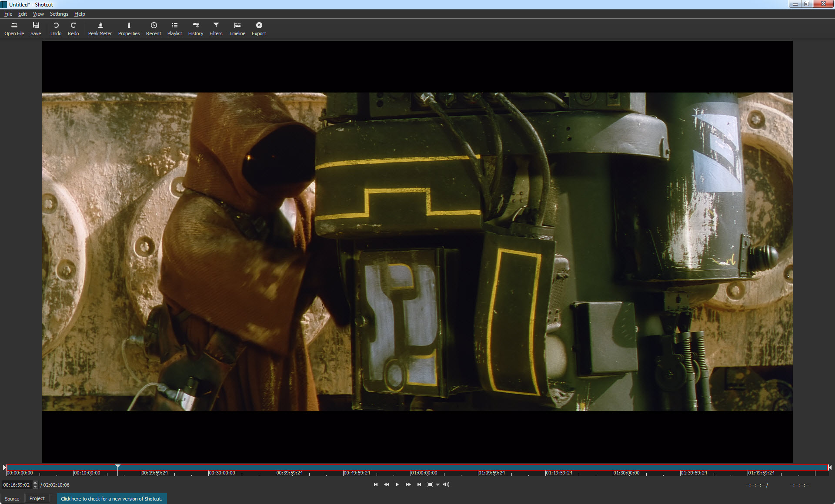Screen dimensions: 835x504
Task: Open the View menu
Action: (x=38, y=14)
